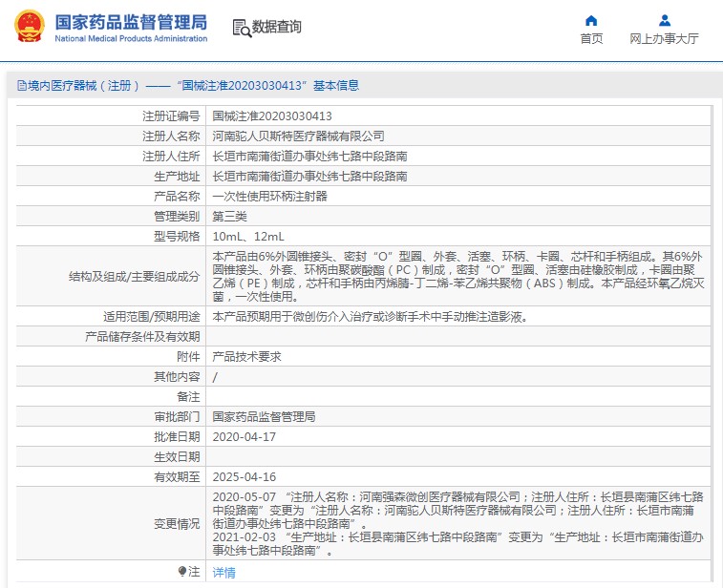This screenshot has width=723, height=588.
Task: Click registrant name 河南驼人贝斯特医疗器械有限公司
Action: click(x=298, y=136)
